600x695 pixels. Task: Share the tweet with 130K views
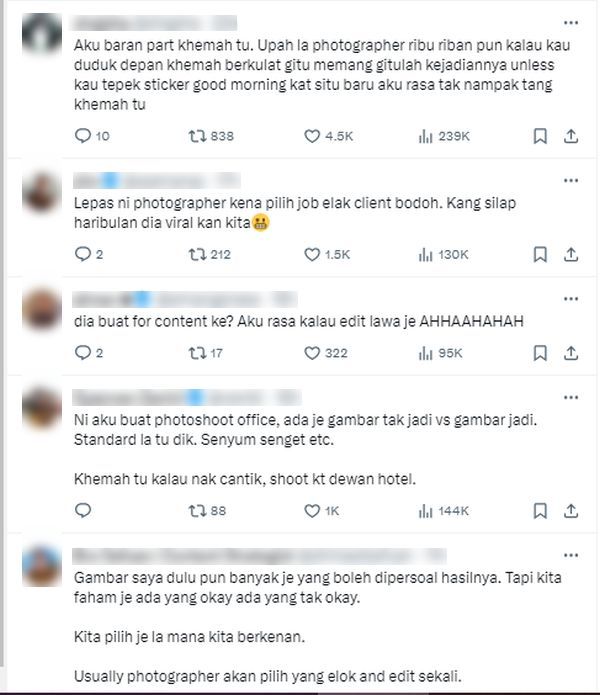[x=571, y=254]
